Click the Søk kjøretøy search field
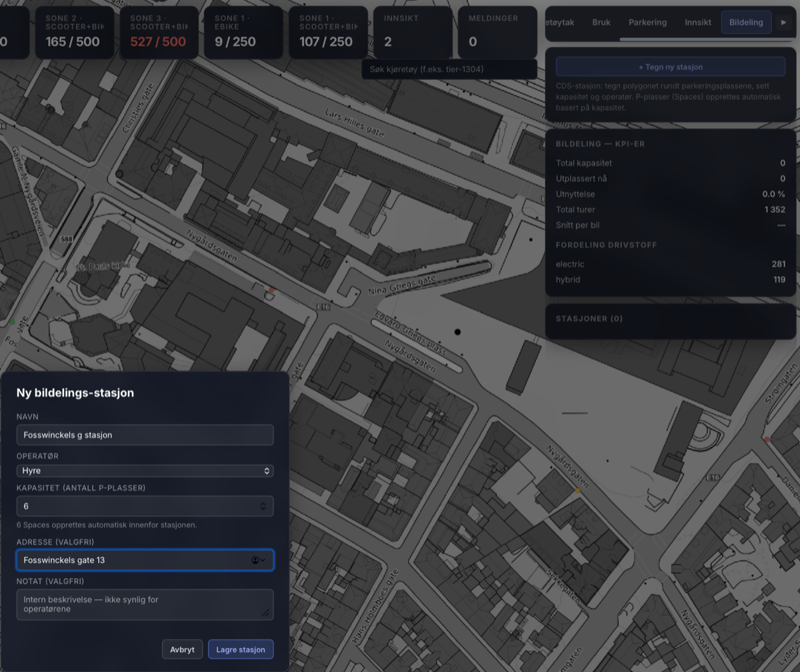The image size is (800, 672). 449,69
